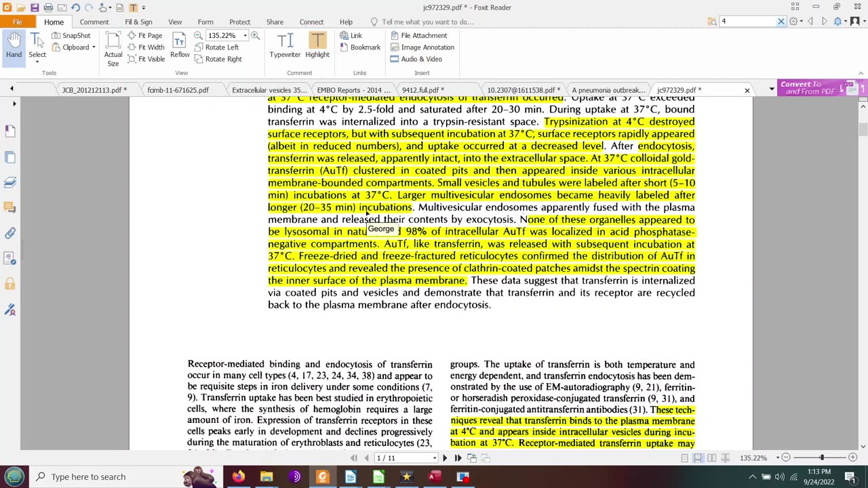Clear the search box text

point(781,22)
